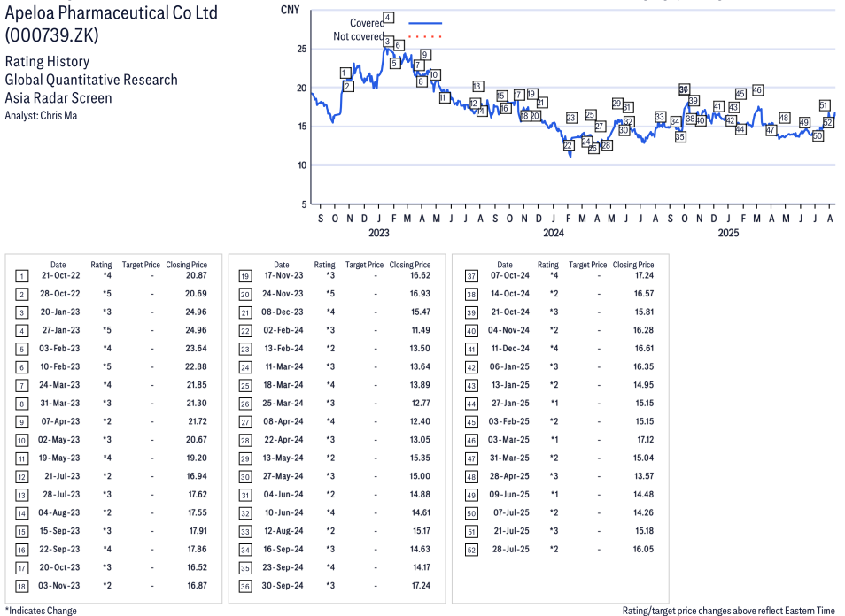Select chart marker 6 near the 25 gridline

pos(399,45)
